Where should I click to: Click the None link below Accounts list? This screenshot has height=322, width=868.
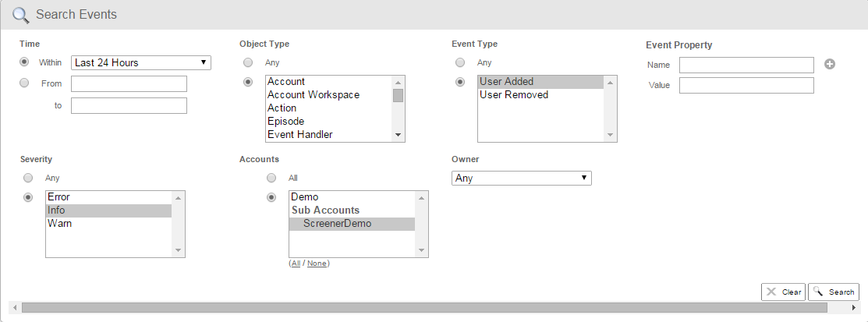click(x=317, y=264)
